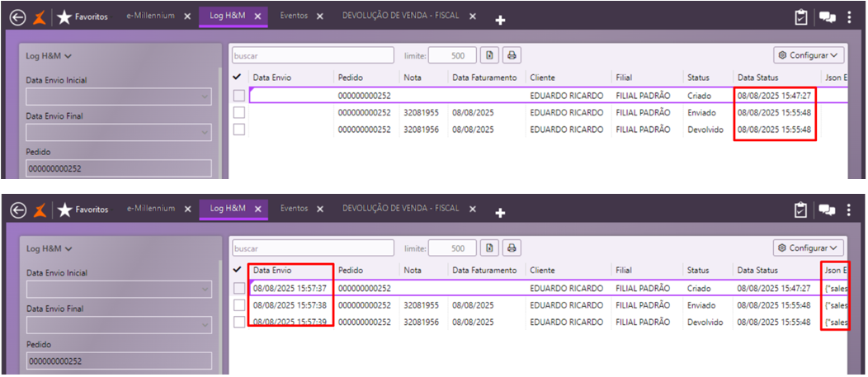The height and width of the screenshot is (377, 868).
Task: Open the three-dot menu in lower screenshot
Action: 849,210
